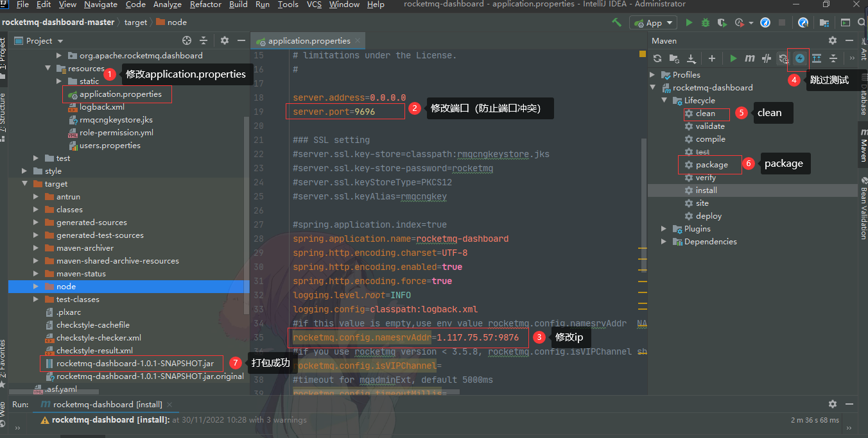Open the Refactor menu
The height and width of the screenshot is (438, 868).
(x=205, y=4)
